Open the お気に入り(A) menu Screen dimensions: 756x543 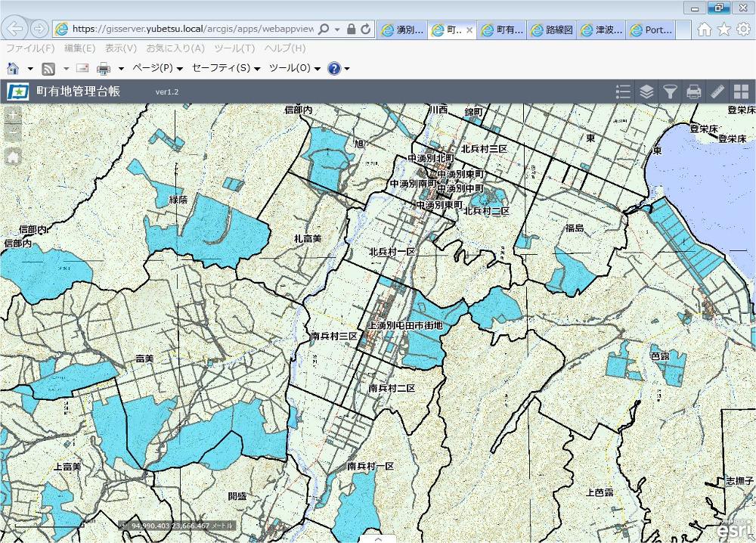[x=175, y=48]
